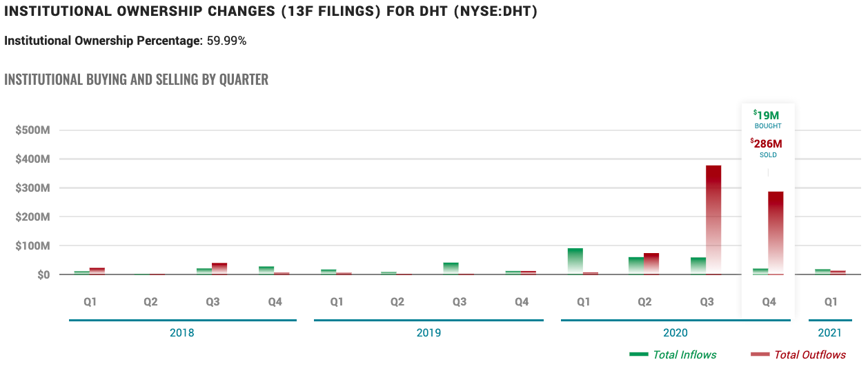Click the 59.99% ownership percentage value

tap(226, 41)
